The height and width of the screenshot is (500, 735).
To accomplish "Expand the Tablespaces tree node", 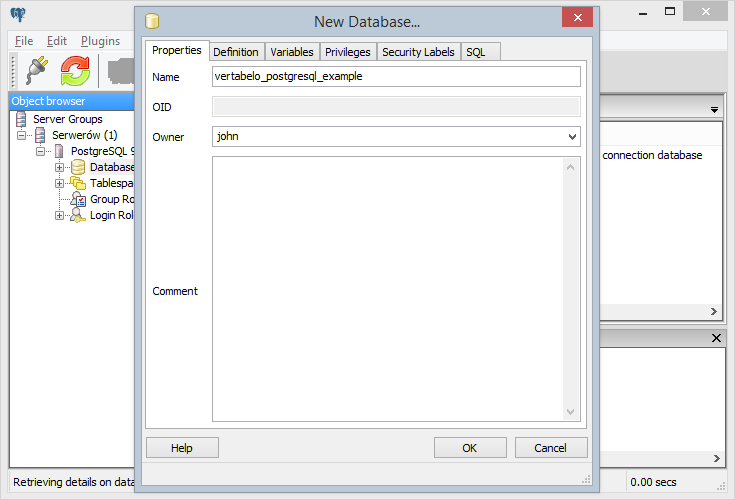I will click(x=60, y=183).
